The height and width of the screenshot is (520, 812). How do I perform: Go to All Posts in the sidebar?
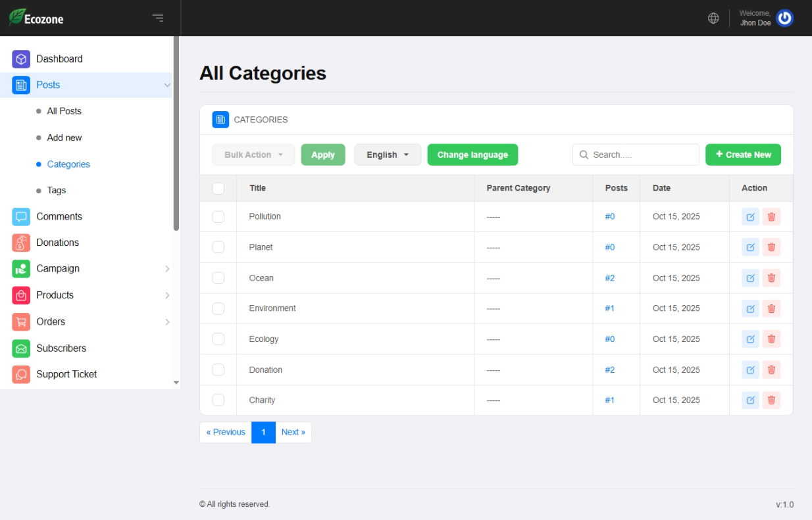[x=64, y=111]
